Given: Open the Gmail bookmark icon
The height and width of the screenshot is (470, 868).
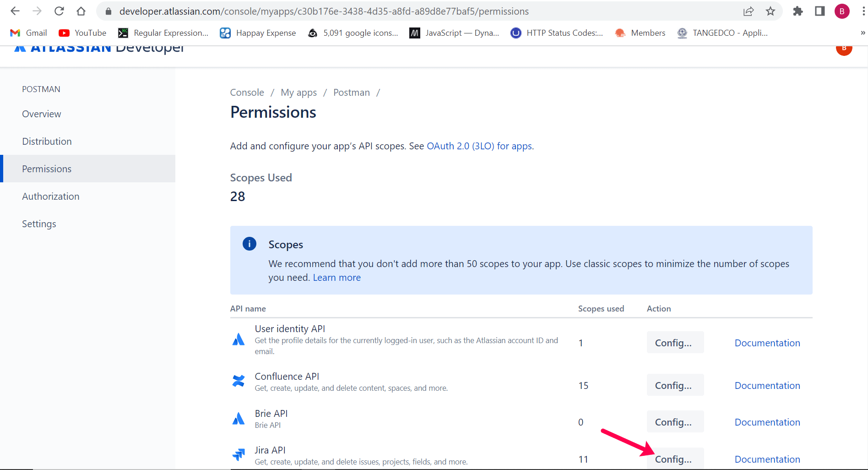Looking at the screenshot, I should pos(15,33).
